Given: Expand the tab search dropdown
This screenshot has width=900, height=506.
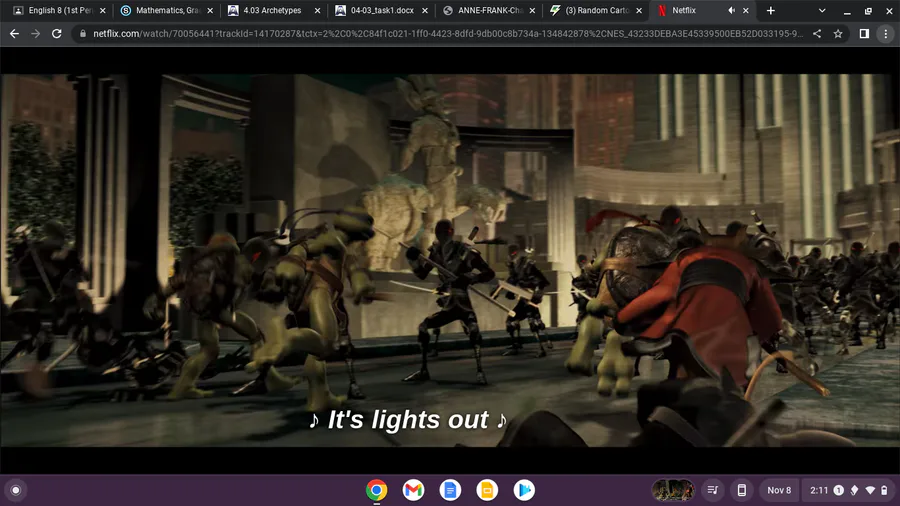Looking at the screenshot, I should (822, 10).
